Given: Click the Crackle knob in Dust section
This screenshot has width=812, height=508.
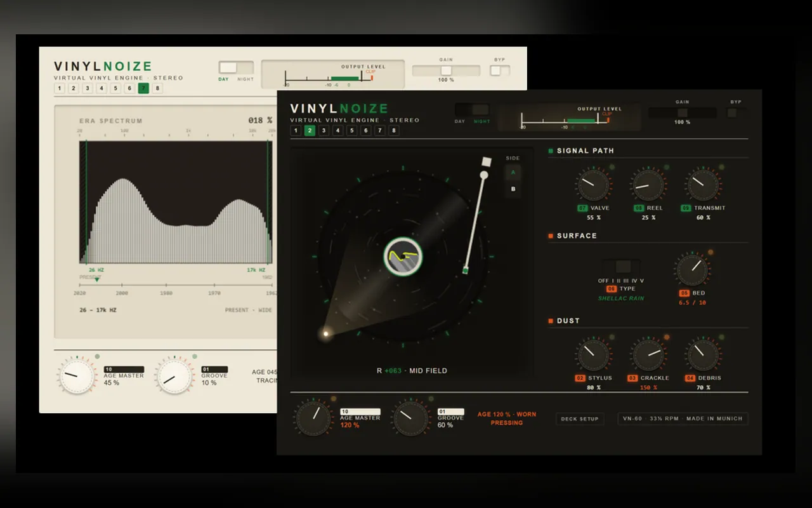Looking at the screenshot, I should pyautogui.click(x=648, y=355).
